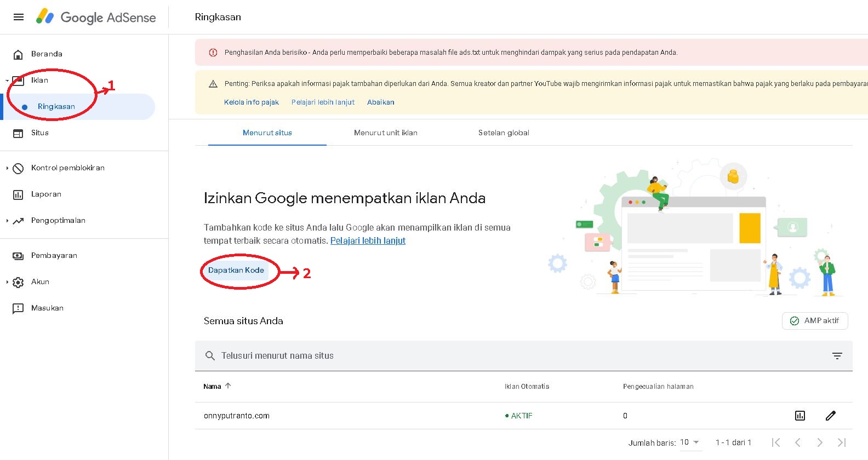This screenshot has height=460, width=868.
Task: Click Abaikan to dismiss tax notice
Action: click(x=381, y=102)
